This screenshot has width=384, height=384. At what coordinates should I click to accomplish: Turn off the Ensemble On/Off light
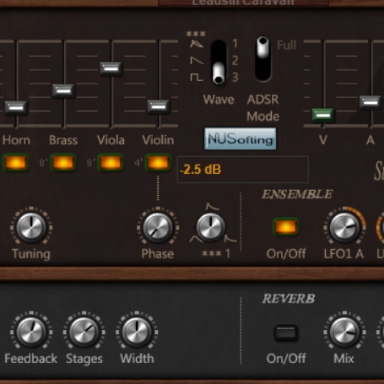click(x=286, y=227)
